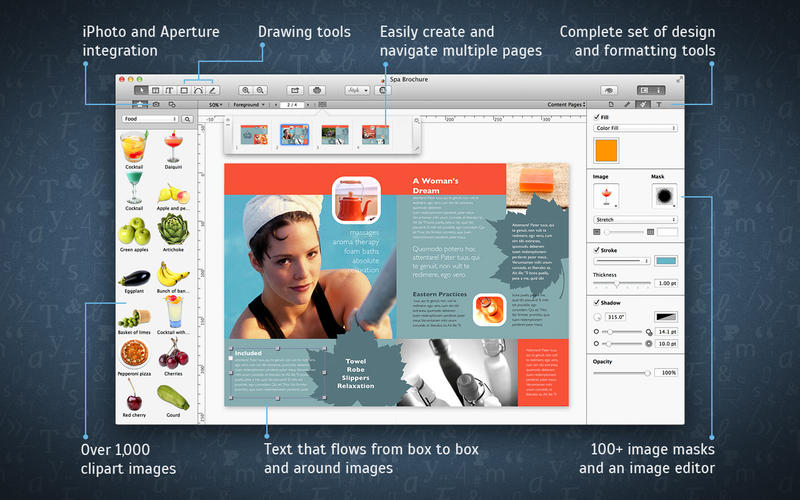Screen dimensions: 800x500
Task: Switch to the geometry pencil inspector tab
Action: point(627,105)
